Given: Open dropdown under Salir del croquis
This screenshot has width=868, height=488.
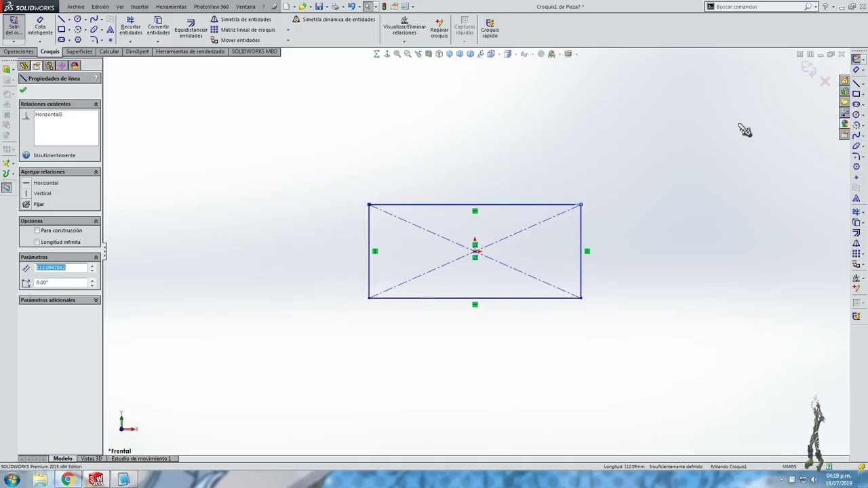Looking at the screenshot, I should [x=14, y=41].
